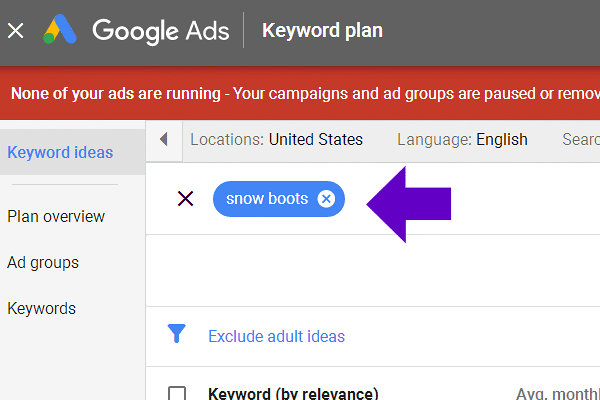Click the Exclude adult ideas filter link
Viewport: 600px width, 400px height.
coord(276,336)
